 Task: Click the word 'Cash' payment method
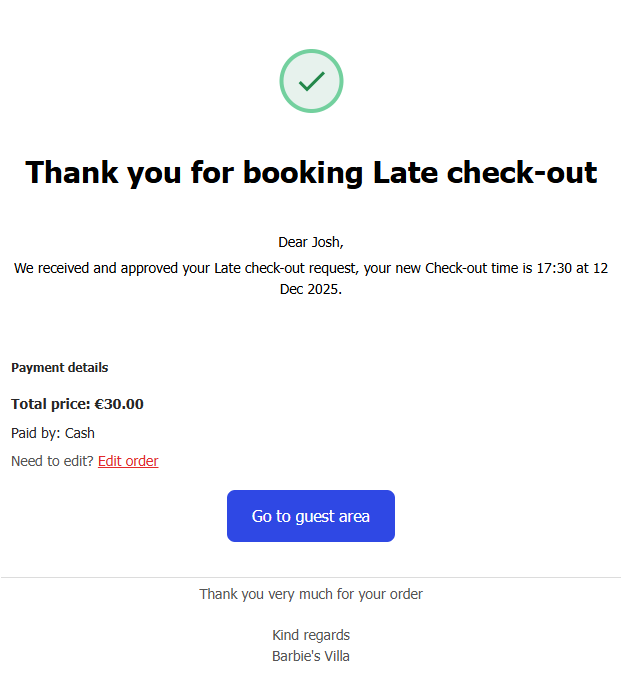click(x=80, y=433)
